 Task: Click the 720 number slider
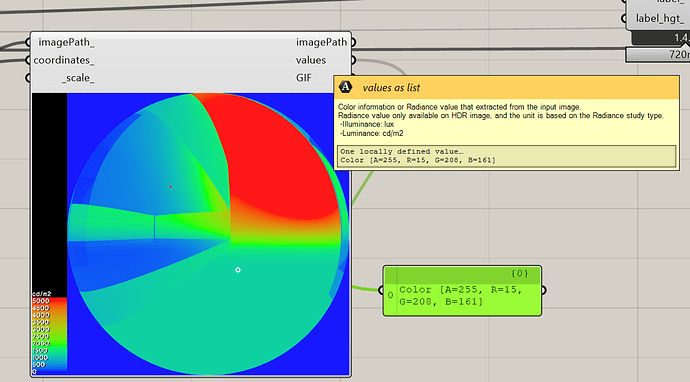point(657,55)
